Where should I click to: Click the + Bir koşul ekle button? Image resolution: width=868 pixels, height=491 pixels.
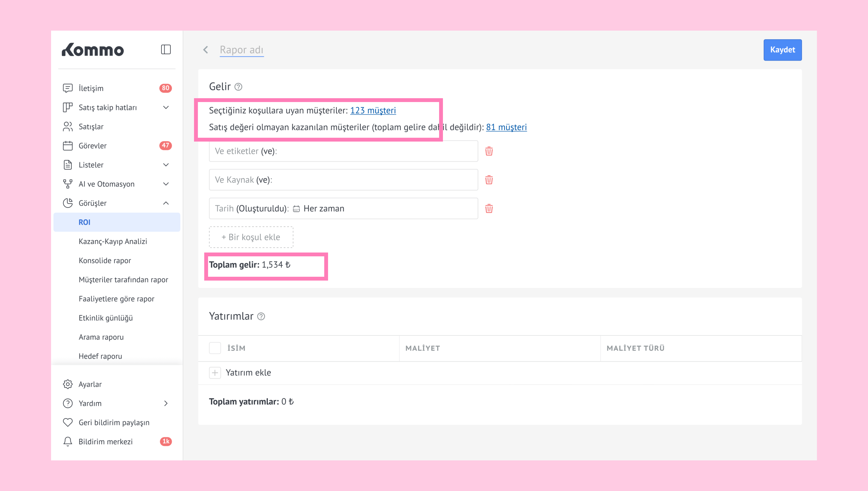[251, 237]
